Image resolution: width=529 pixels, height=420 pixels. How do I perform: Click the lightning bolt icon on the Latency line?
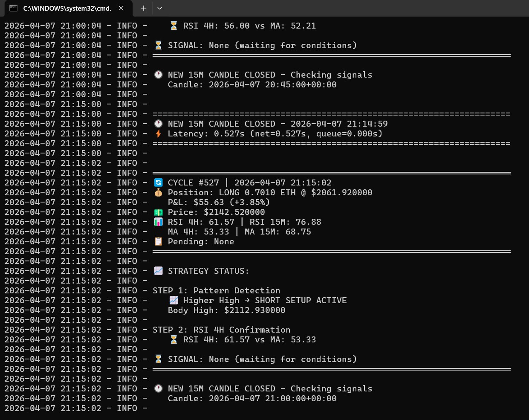pyautogui.click(x=158, y=133)
